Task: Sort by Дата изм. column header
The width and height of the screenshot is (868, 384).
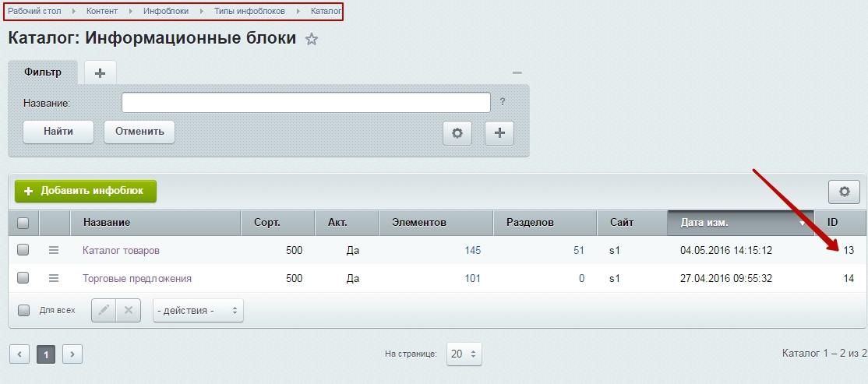Action: click(x=739, y=223)
